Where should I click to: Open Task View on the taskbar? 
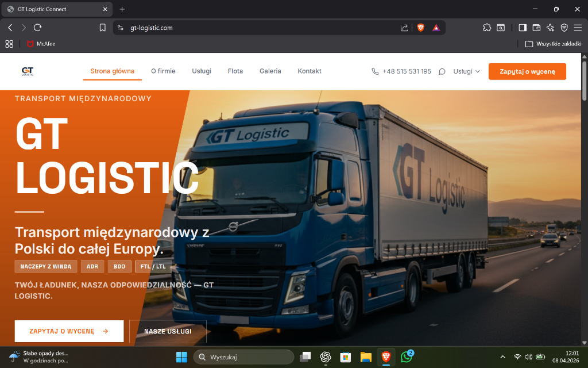pos(305,357)
